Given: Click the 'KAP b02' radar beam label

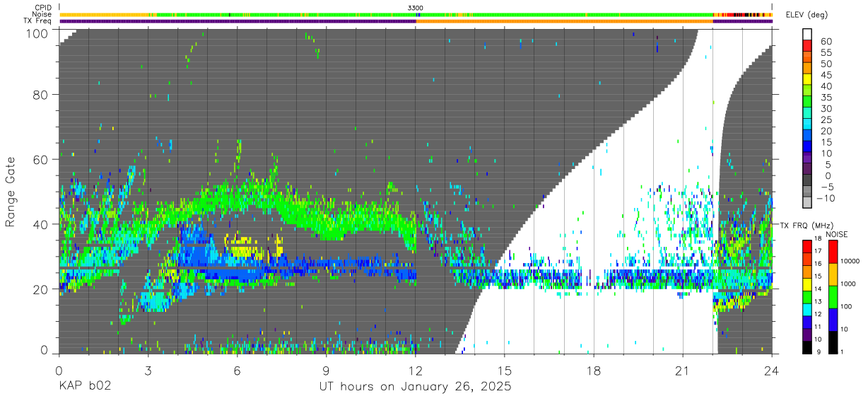Looking at the screenshot, I should click(x=85, y=387).
